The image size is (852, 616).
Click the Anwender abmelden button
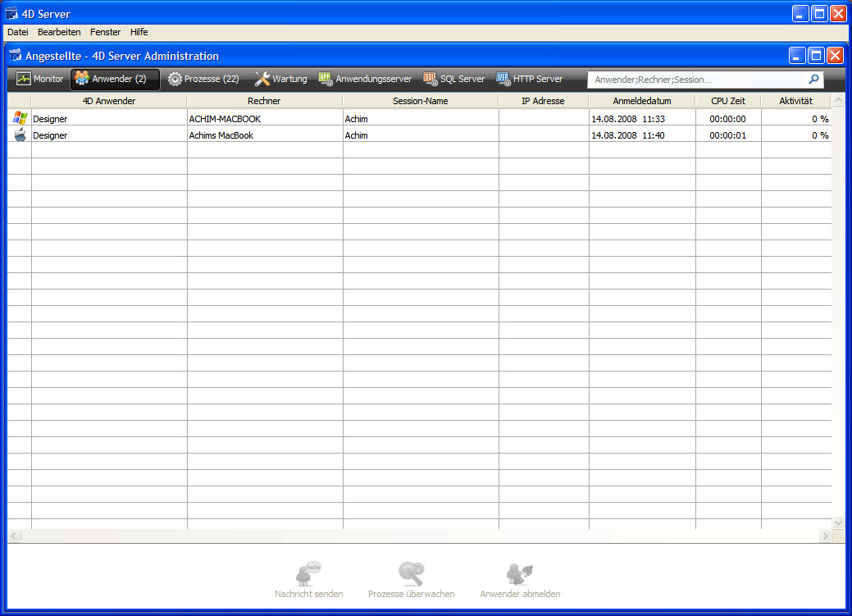click(520, 581)
